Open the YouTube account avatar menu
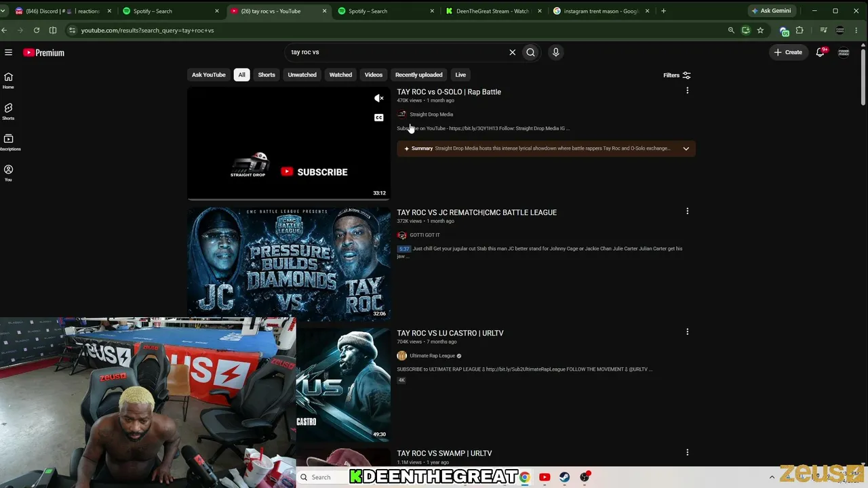 point(844,52)
